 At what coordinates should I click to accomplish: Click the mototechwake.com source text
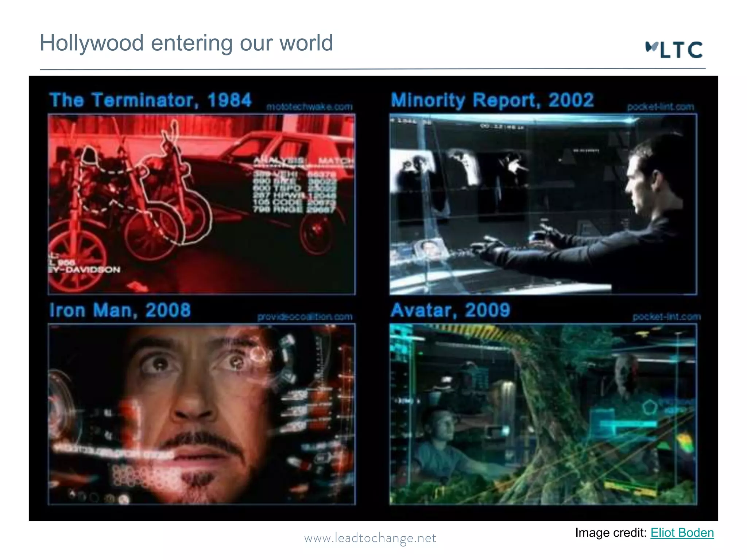click(x=309, y=107)
